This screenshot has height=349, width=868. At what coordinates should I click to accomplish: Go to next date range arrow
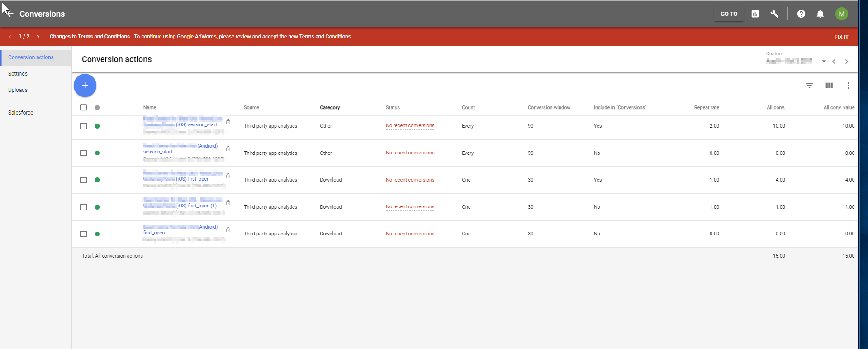click(x=847, y=62)
